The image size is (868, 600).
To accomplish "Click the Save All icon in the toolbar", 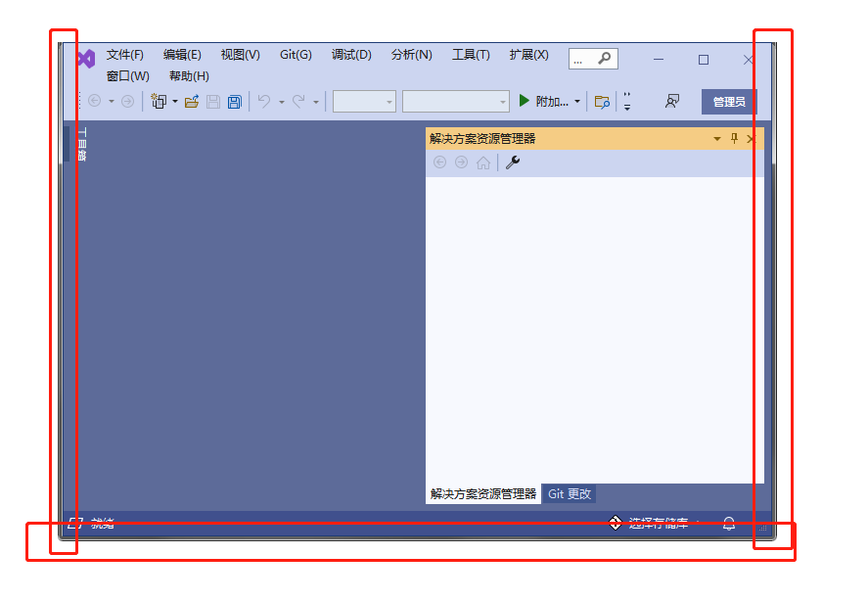I will point(234,101).
